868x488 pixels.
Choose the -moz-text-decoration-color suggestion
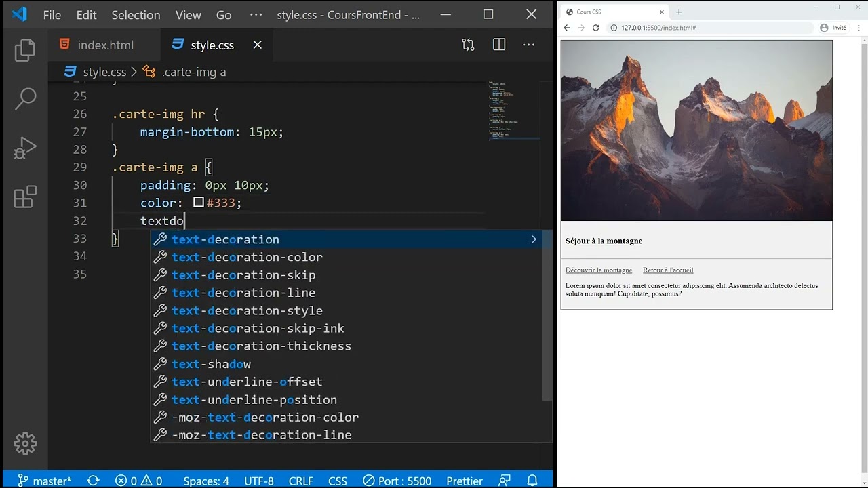point(346,417)
